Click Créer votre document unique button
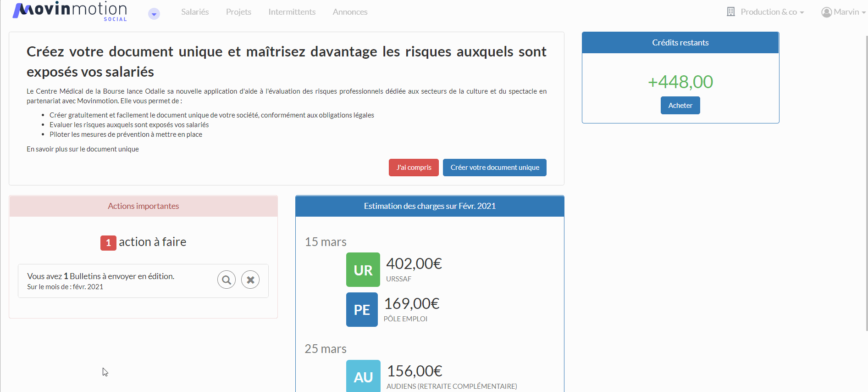This screenshot has height=392, width=868. click(x=495, y=168)
